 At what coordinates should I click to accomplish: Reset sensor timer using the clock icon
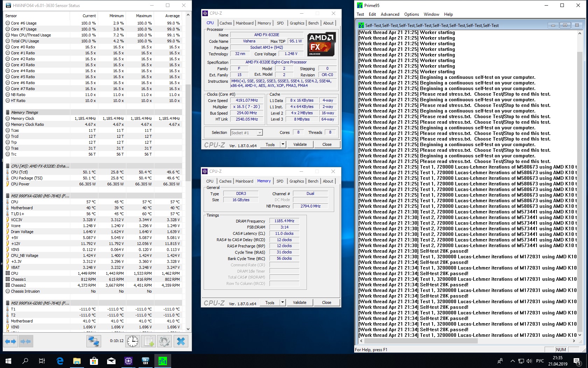133,341
